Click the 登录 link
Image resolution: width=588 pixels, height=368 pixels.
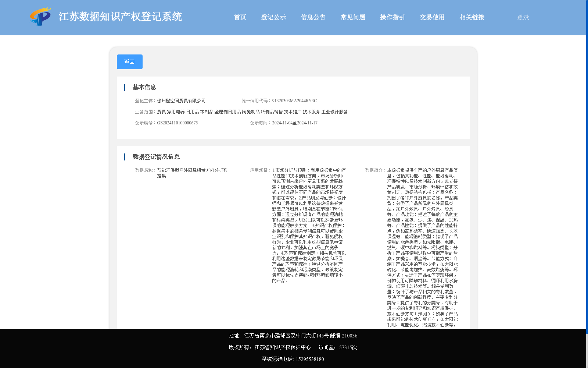[523, 17]
